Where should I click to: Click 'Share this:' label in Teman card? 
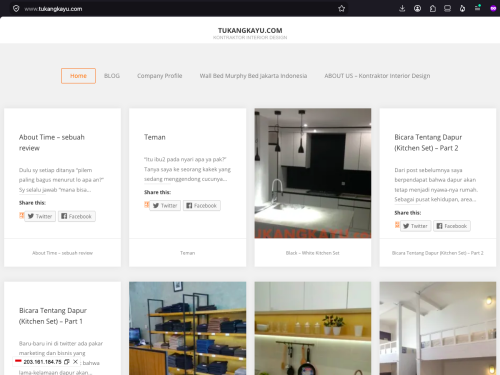157,192
